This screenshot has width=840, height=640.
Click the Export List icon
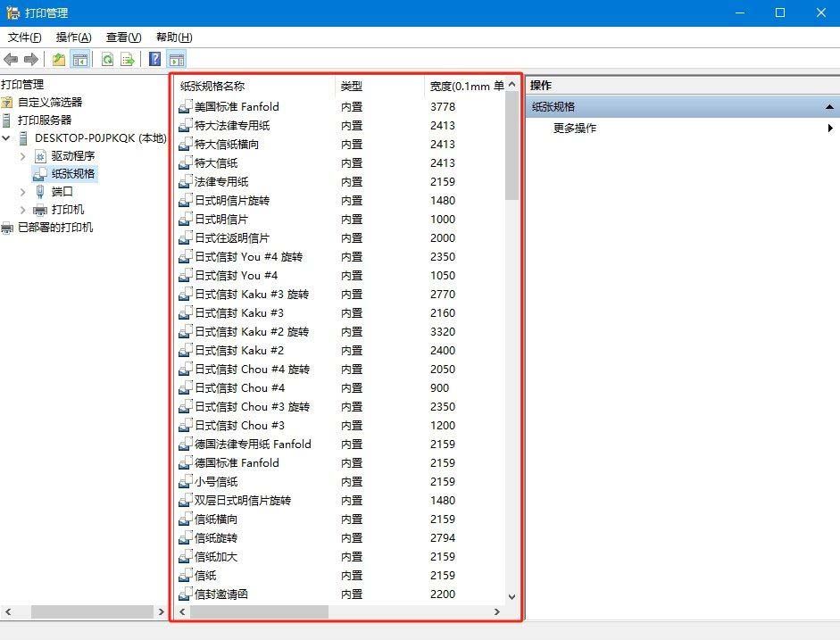[127, 60]
